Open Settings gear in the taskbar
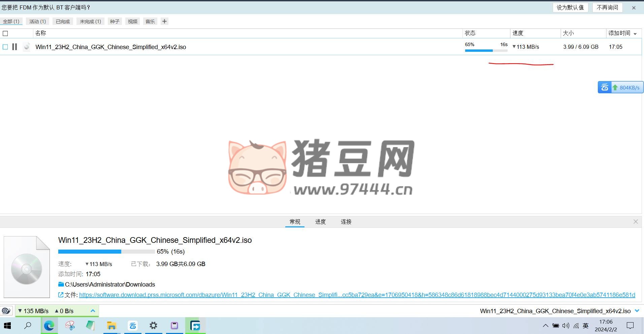Viewport: 644px width, 334px height. coord(153,326)
